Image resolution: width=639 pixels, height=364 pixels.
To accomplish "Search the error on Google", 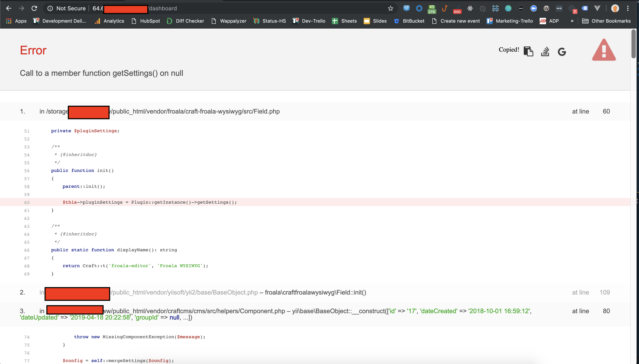I will coord(562,52).
